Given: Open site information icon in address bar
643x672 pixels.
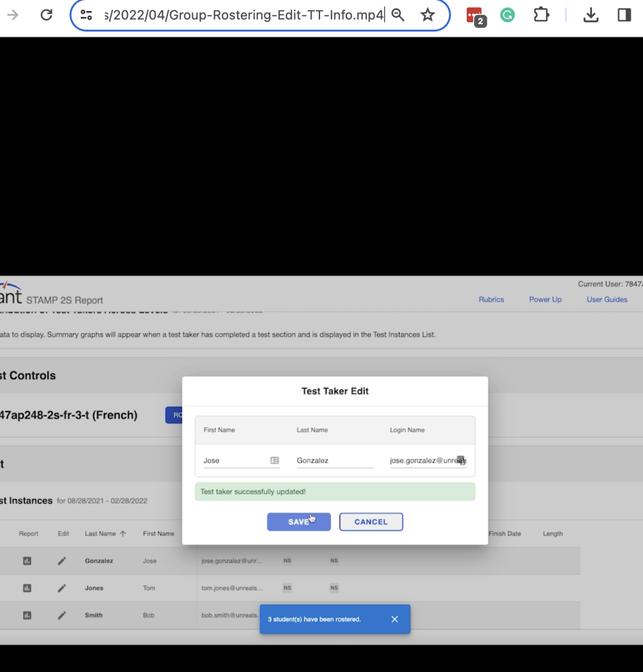Looking at the screenshot, I should pyautogui.click(x=86, y=15).
